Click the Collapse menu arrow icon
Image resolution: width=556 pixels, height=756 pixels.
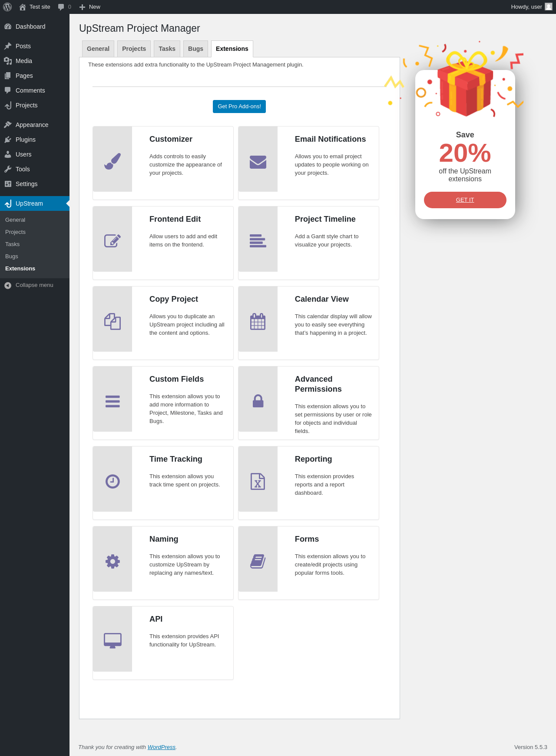click(8, 285)
